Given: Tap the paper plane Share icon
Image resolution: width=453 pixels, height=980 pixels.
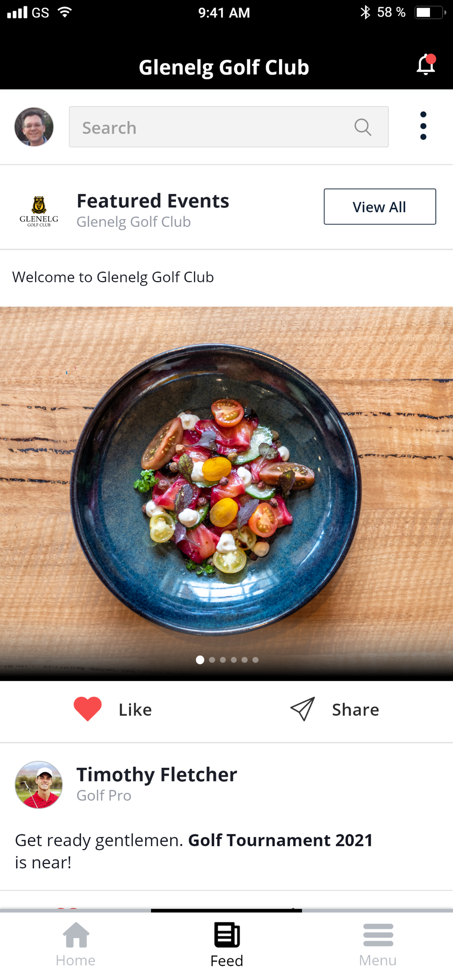Looking at the screenshot, I should coord(302,709).
